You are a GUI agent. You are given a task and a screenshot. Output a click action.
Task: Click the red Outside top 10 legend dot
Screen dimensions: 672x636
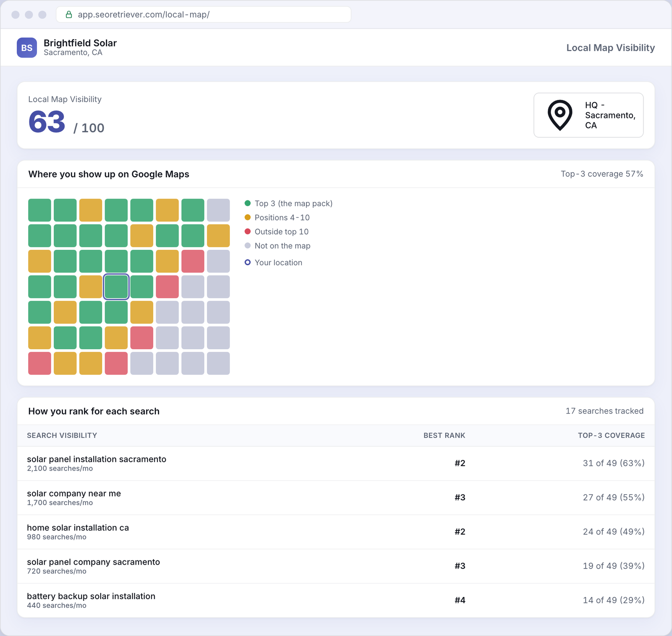[248, 231]
